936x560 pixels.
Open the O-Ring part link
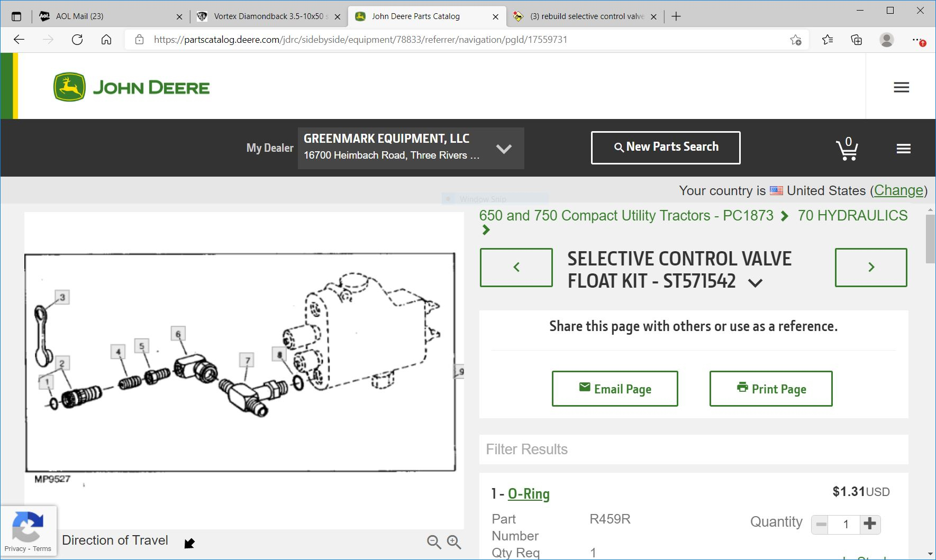528,494
